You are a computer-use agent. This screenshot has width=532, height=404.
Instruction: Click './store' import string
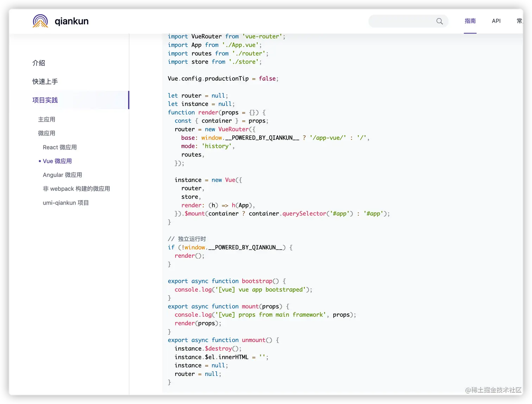(x=243, y=62)
